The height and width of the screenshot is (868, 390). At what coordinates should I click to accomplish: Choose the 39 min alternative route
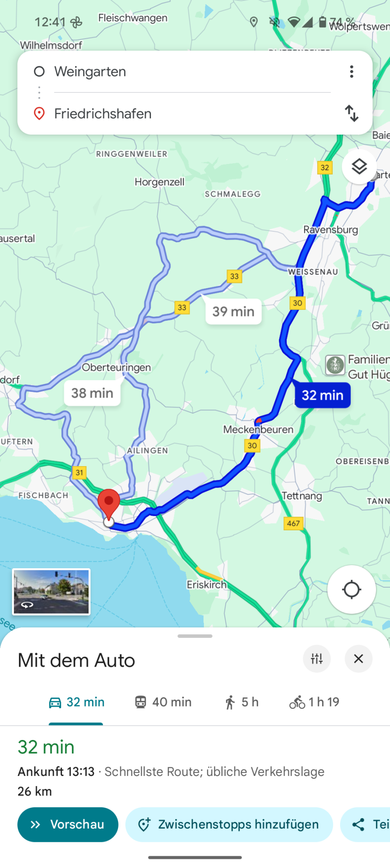233,311
